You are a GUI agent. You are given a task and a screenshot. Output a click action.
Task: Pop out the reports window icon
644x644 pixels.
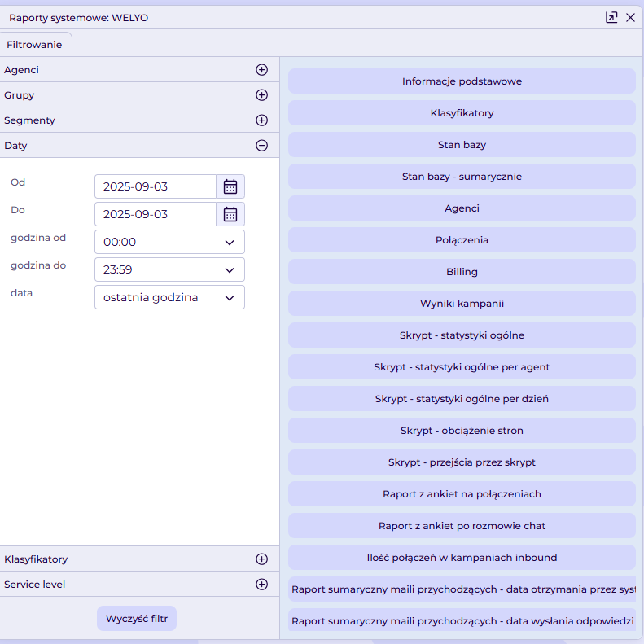[611, 17]
